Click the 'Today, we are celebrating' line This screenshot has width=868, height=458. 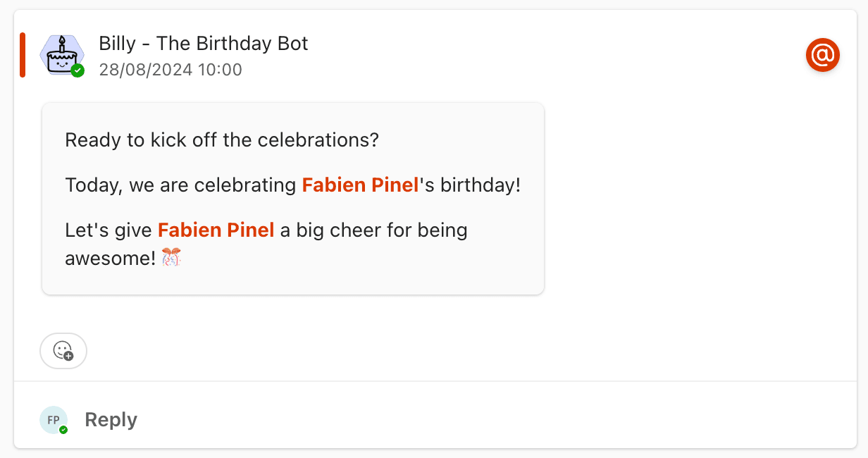[x=180, y=185]
